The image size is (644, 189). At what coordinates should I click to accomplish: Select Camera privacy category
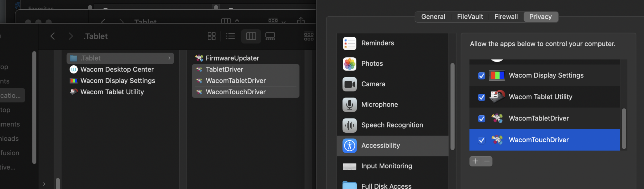393,84
